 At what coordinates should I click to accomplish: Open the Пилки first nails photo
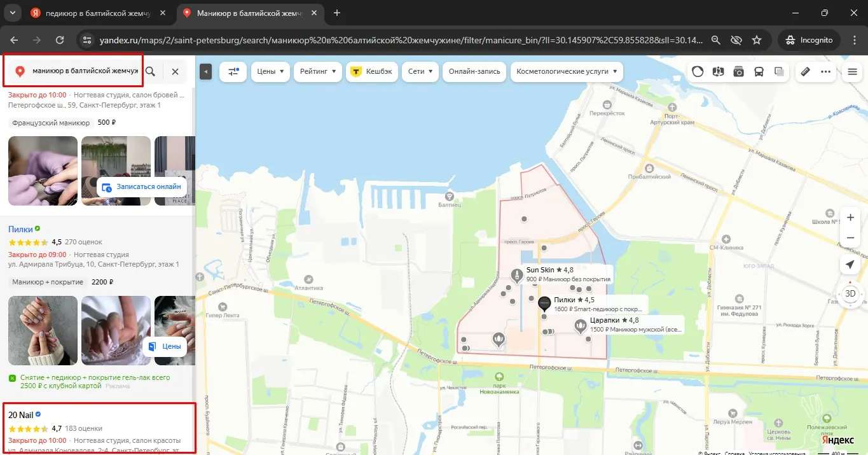tap(43, 330)
